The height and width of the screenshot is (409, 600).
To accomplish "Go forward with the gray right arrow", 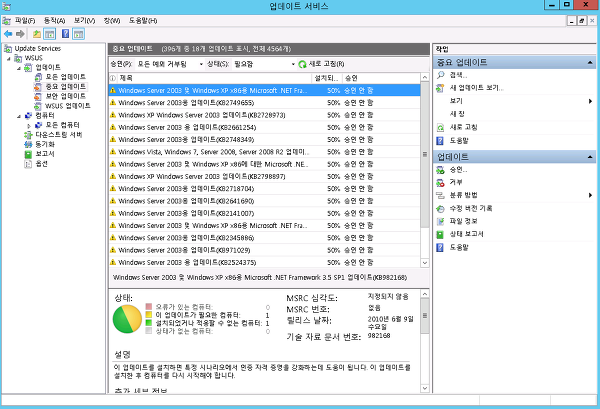I will coord(20,34).
